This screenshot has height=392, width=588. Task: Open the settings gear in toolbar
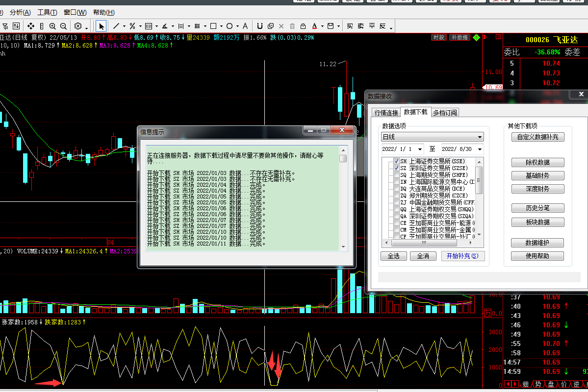pyautogui.click(x=77, y=26)
